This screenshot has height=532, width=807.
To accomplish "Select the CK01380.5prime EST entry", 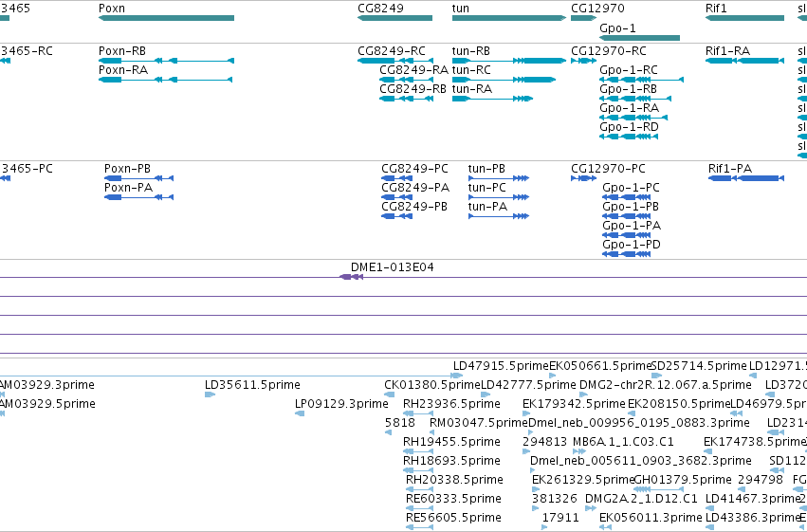I will 390,394.
